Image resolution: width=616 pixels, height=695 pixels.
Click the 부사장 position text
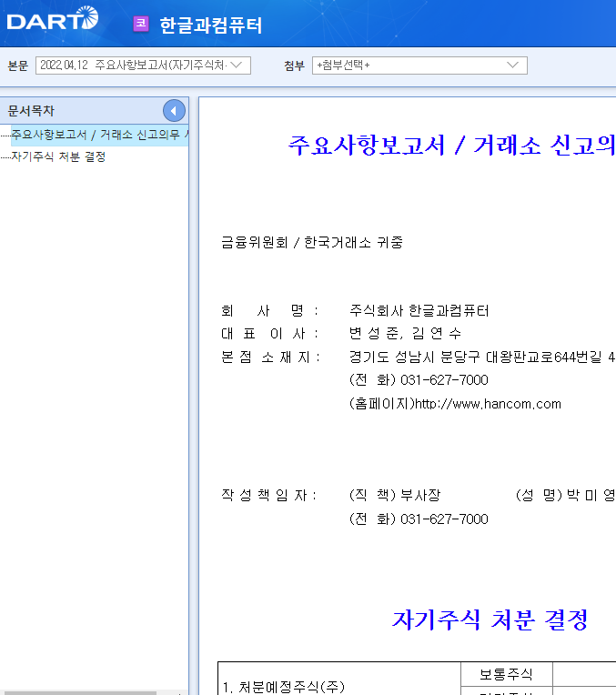point(420,495)
